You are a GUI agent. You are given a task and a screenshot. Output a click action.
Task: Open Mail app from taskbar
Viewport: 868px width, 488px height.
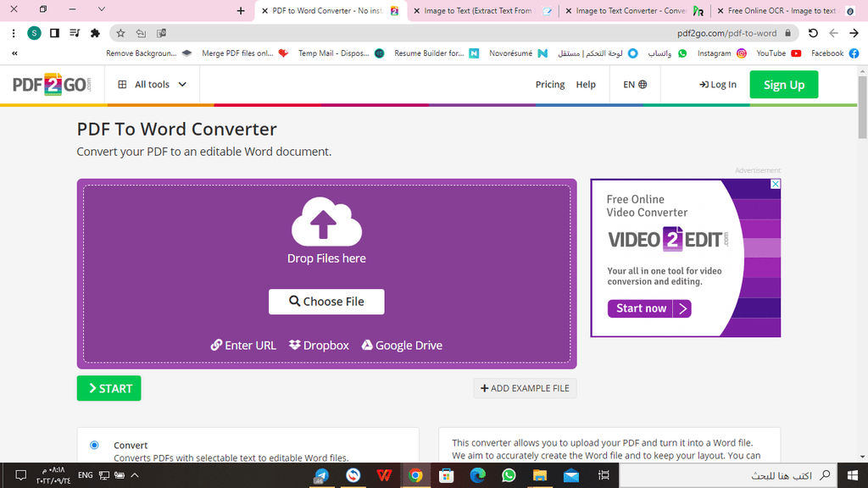571,475
